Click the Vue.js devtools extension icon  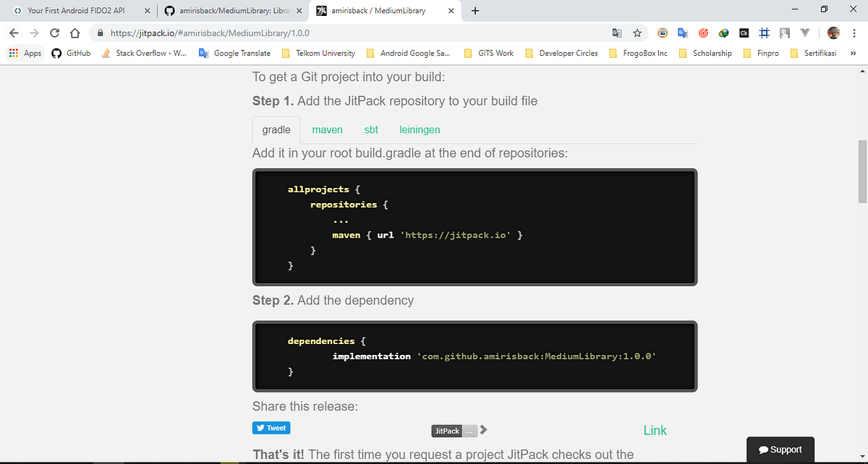[804, 33]
